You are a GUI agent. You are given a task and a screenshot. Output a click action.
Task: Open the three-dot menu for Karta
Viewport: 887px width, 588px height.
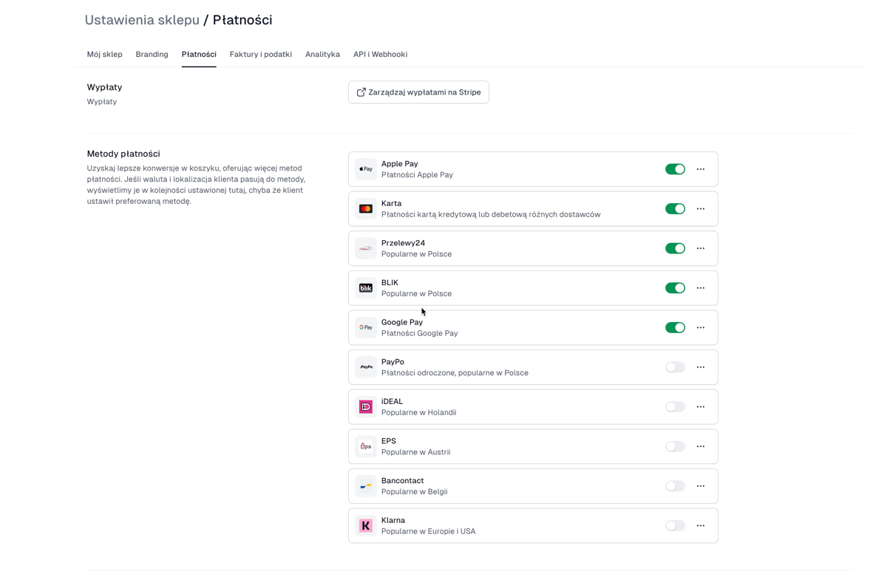pyautogui.click(x=701, y=209)
